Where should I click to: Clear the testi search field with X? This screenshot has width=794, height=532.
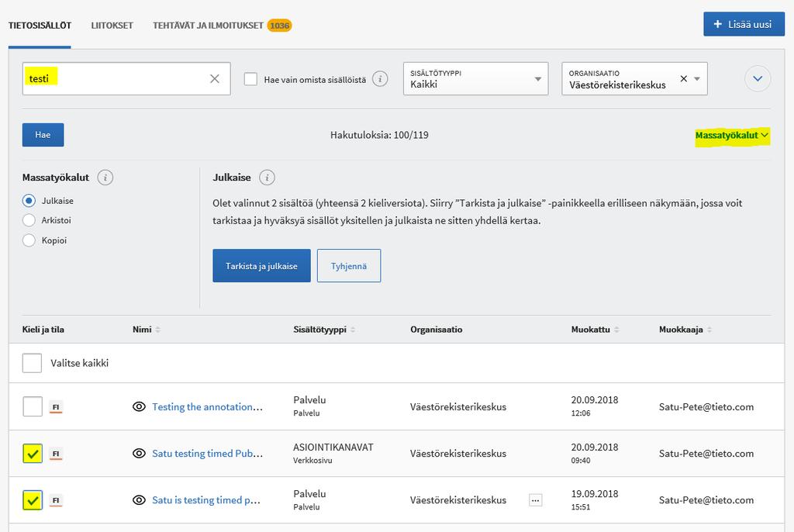click(215, 78)
